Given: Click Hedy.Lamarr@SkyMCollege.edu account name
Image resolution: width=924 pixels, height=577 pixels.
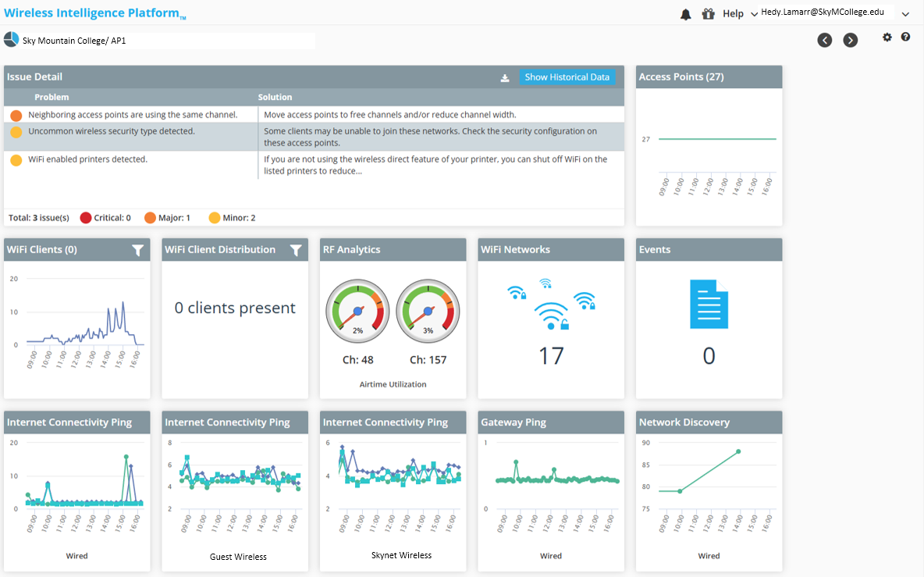Looking at the screenshot, I should pyautogui.click(x=823, y=12).
